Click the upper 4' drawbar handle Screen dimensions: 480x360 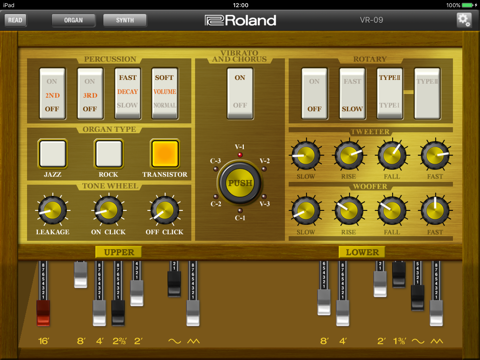click(x=99, y=313)
